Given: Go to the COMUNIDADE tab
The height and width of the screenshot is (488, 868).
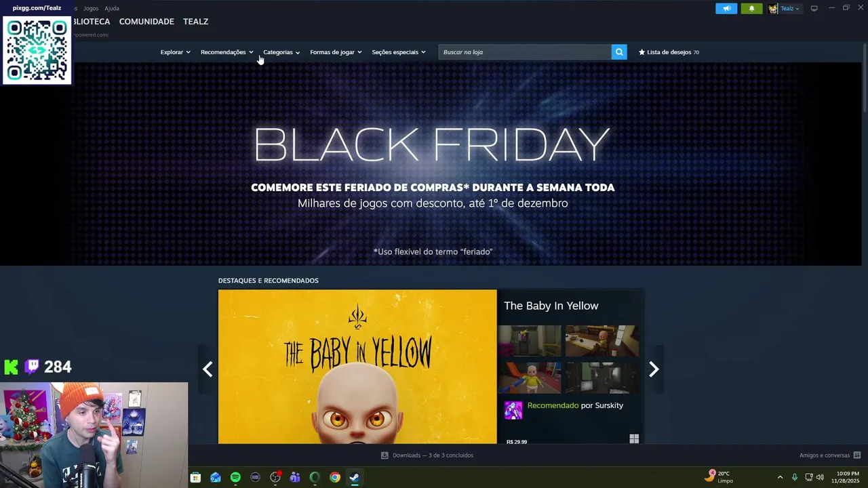Looking at the screenshot, I should pos(146,22).
